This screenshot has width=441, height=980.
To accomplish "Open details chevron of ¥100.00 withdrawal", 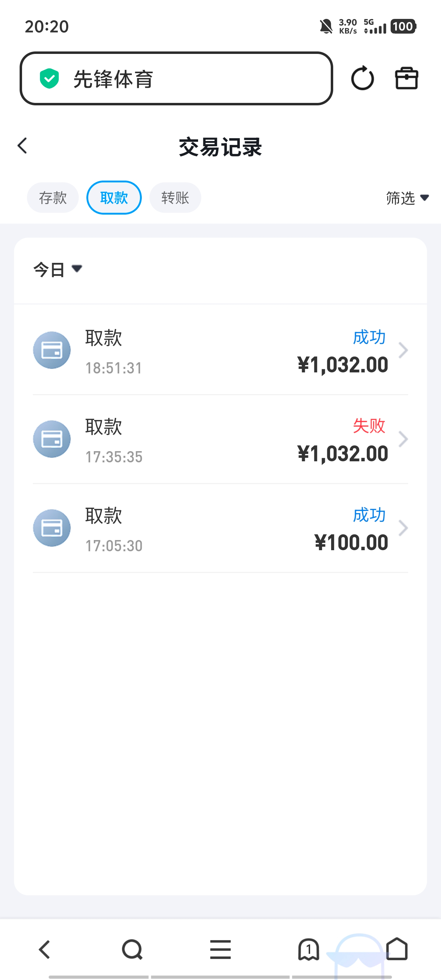I will pyautogui.click(x=403, y=528).
